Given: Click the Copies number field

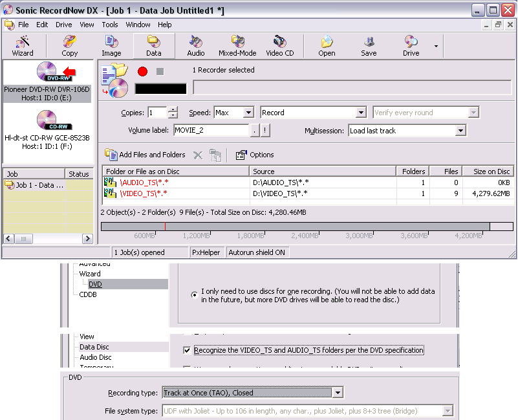Looking at the screenshot, I should (158, 113).
